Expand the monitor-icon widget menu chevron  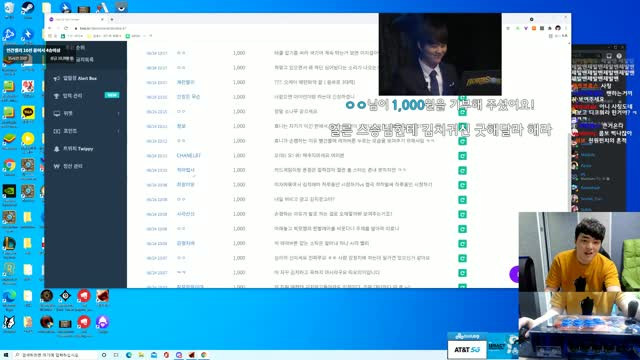click(118, 113)
